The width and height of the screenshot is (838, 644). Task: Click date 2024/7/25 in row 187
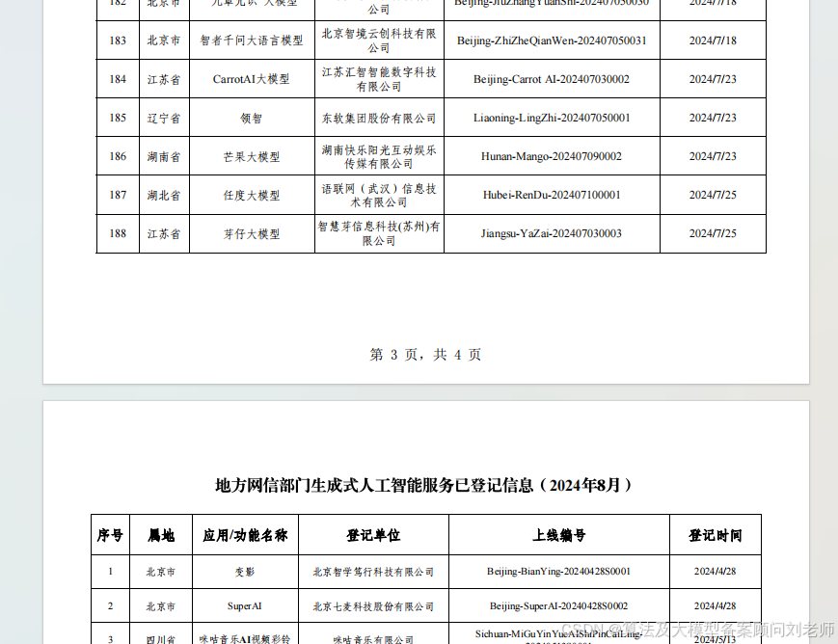(x=713, y=195)
